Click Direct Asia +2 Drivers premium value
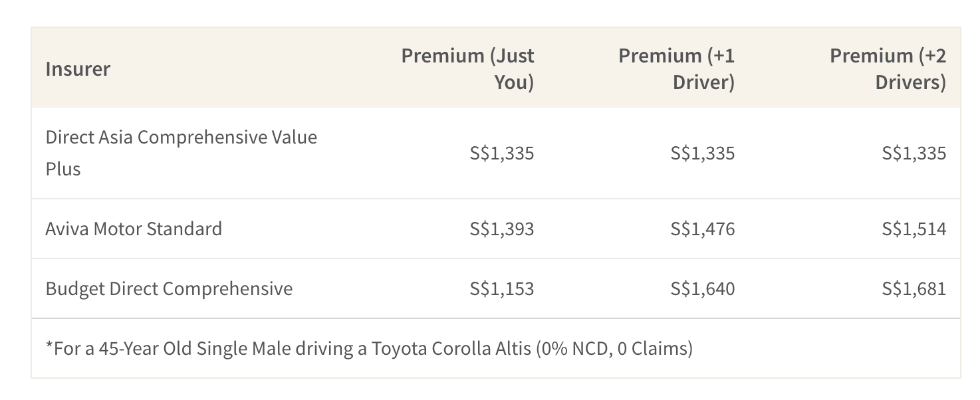The width and height of the screenshot is (980, 400). (x=914, y=153)
